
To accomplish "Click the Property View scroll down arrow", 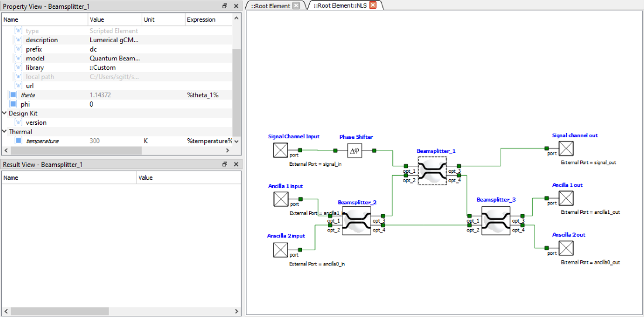I will coord(236,141).
